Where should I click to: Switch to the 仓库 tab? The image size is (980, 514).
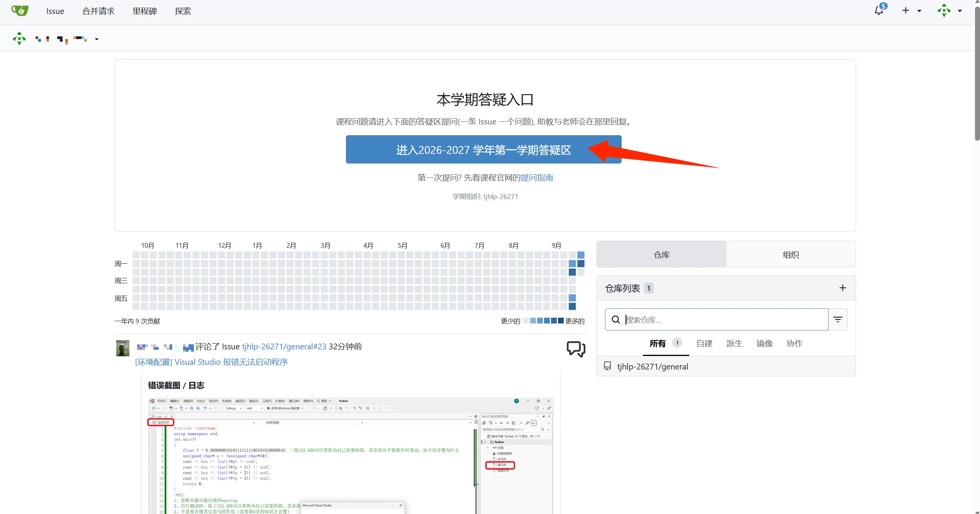point(661,254)
